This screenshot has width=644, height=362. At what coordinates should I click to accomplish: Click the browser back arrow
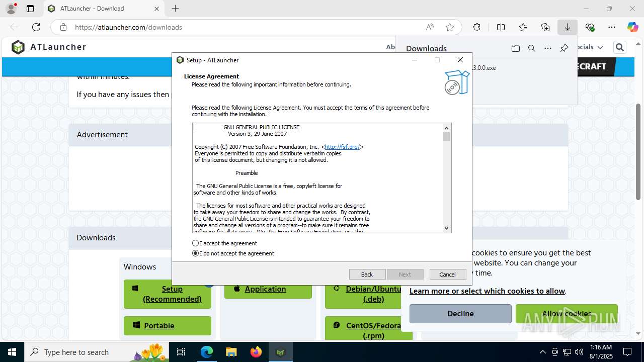pyautogui.click(x=14, y=27)
